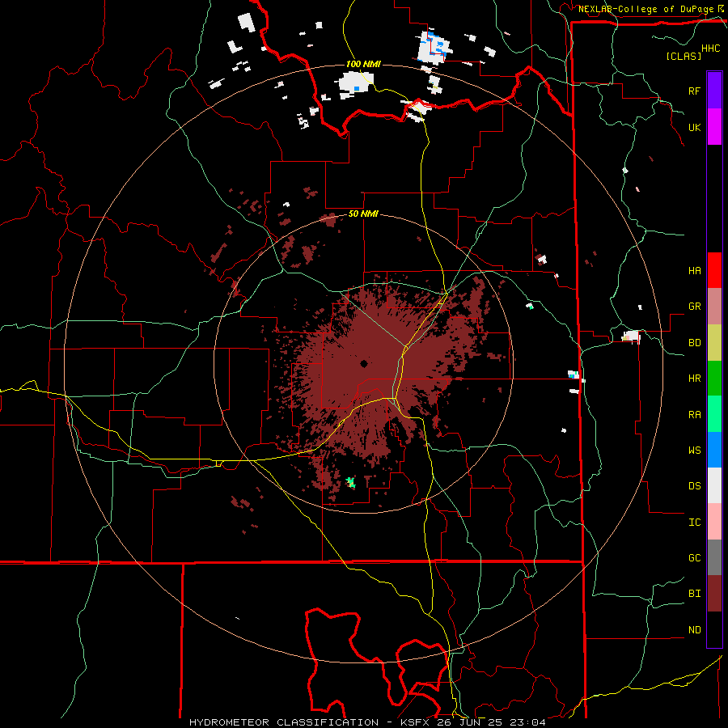Image resolution: width=728 pixels, height=728 pixels.
Task: Select the BD yellow legend block
Action: tap(714, 343)
